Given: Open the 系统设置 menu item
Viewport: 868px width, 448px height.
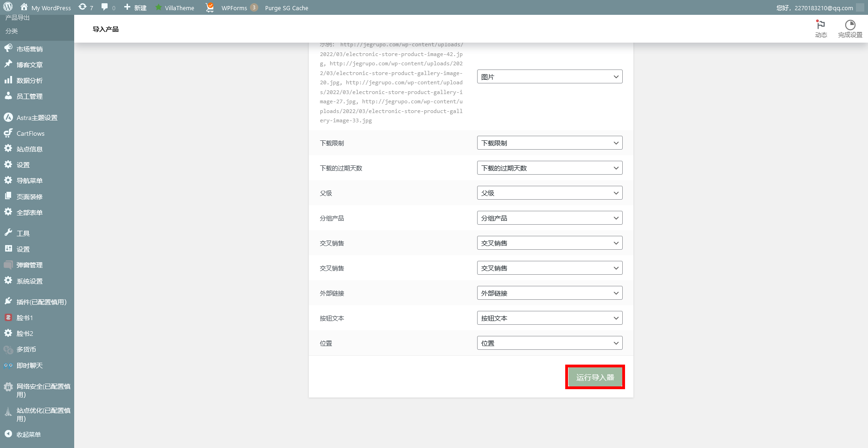Looking at the screenshot, I should tap(30, 281).
